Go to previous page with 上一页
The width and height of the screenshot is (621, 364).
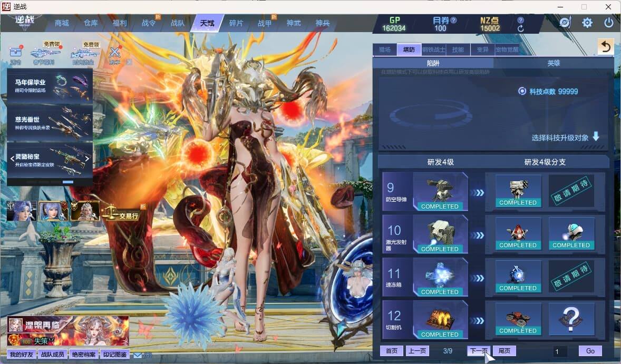coord(418,351)
